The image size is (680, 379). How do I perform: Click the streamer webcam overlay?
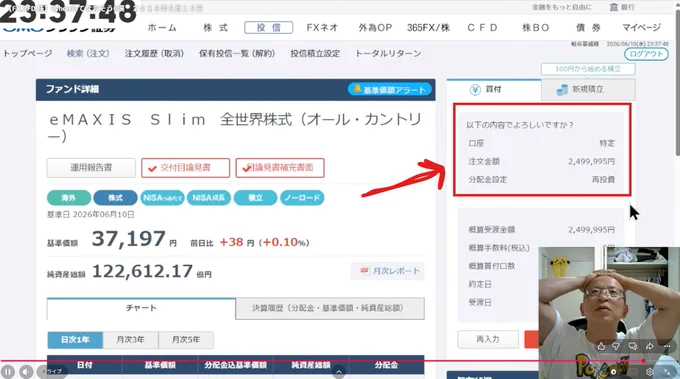pos(609,312)
